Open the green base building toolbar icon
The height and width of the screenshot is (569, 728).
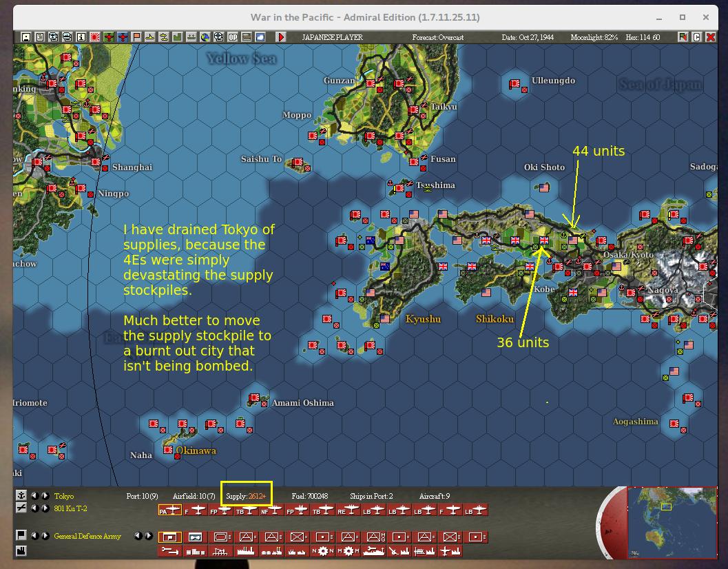(178, 37)
